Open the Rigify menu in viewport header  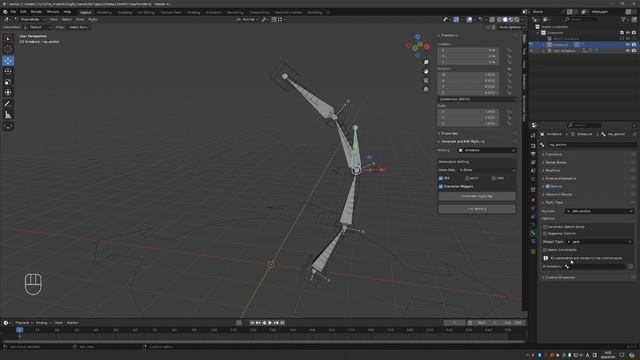click(x=93, y=20)
